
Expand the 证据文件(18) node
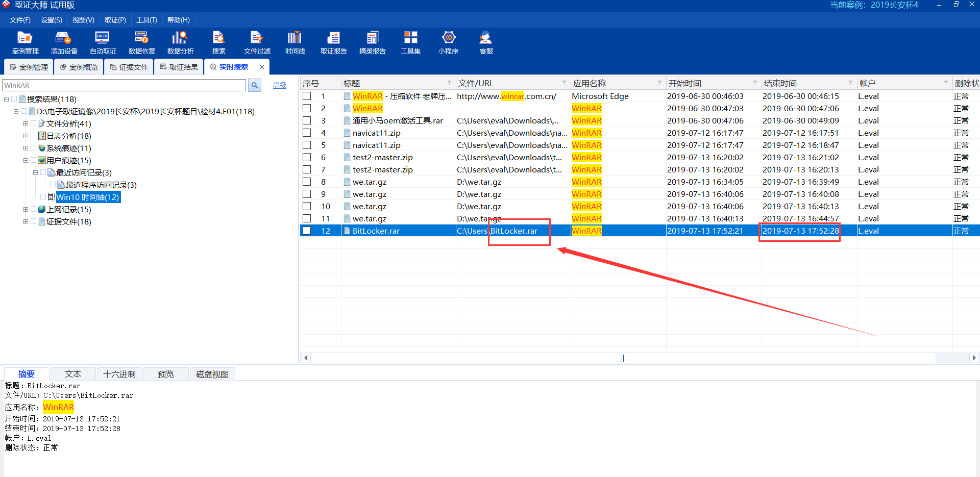pos(26,221)
